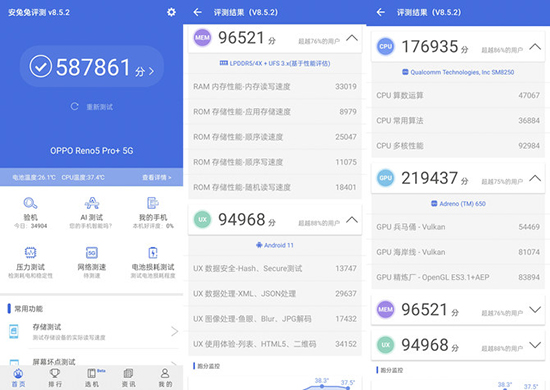Start the 压力测试 stress test
Screen dimensions: 550x390
pyautogui.click(x=31, y=253)
